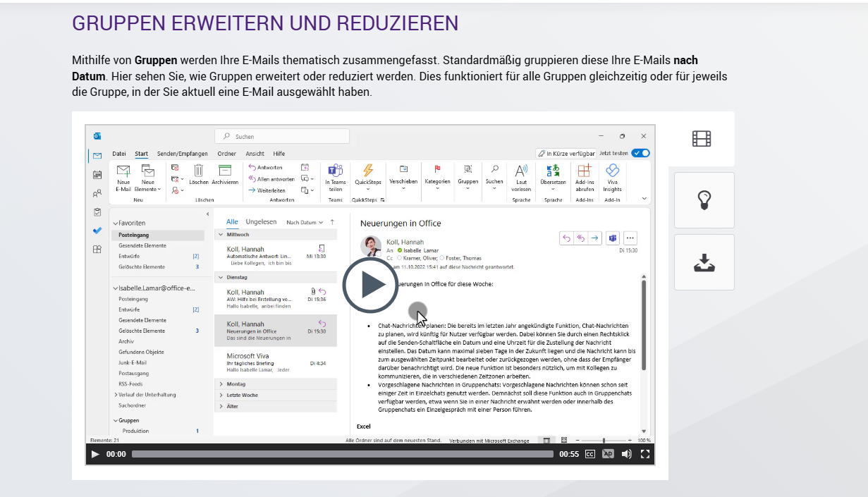Open the Hilfe ribbon tab

(279, 154)
